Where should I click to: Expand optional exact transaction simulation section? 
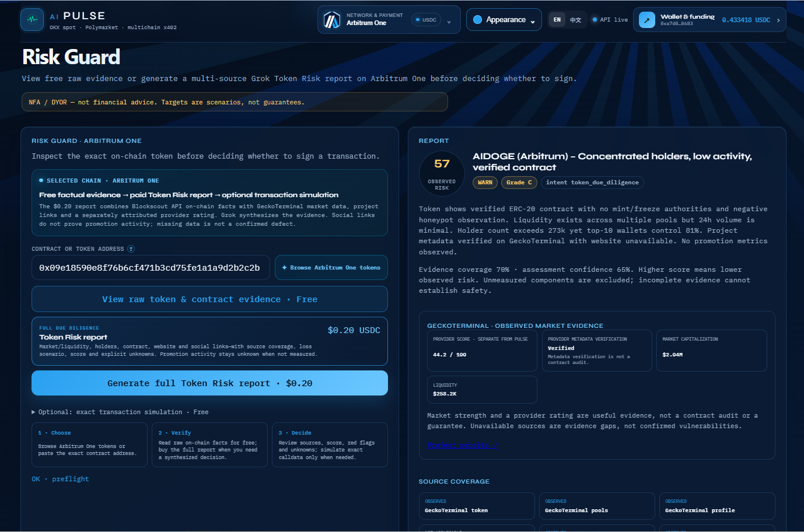[x=120, y=412]
